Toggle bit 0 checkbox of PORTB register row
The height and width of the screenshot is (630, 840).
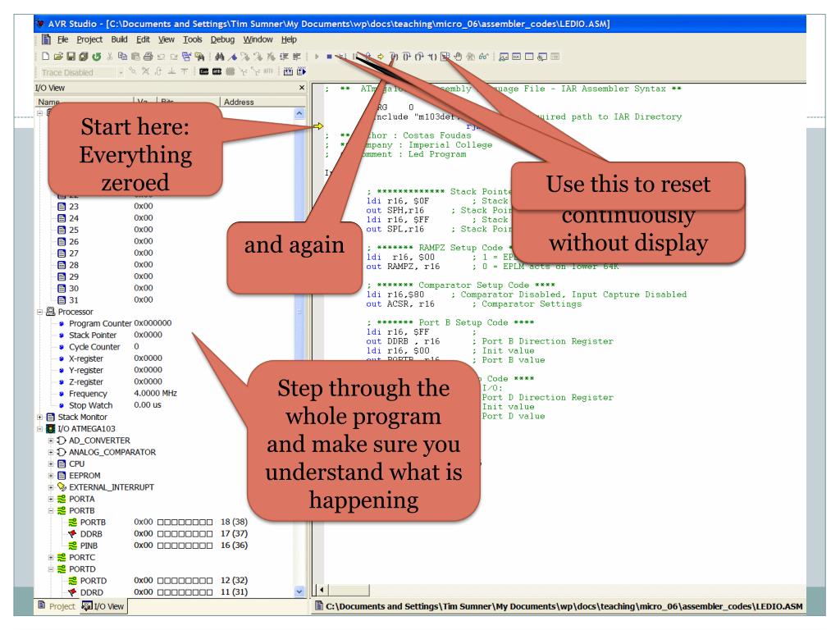[209, 523]
